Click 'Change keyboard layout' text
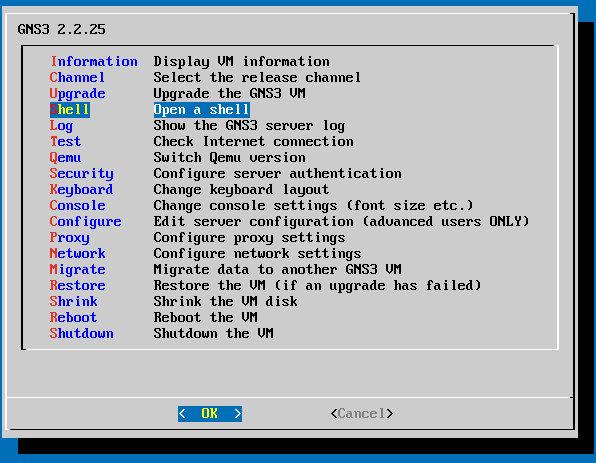Image resolution: width=596 pixels, height=463 pixels. tap(241, 190)
